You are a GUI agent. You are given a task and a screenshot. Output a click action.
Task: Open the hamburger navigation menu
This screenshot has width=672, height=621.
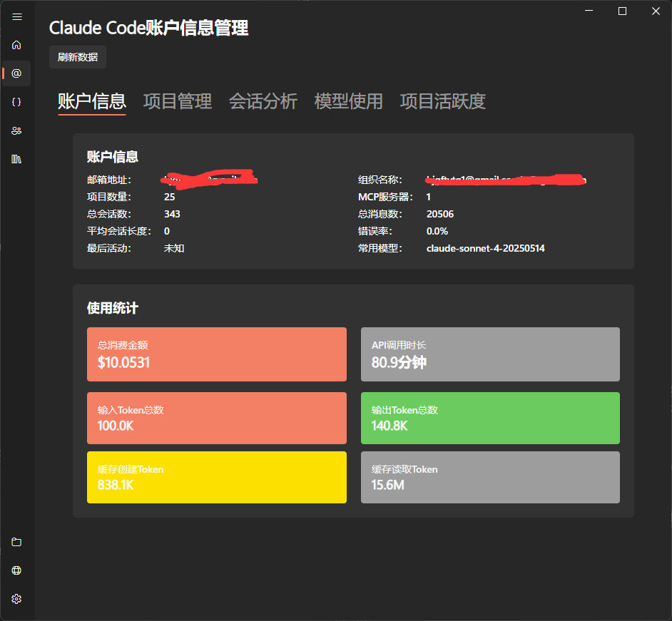pos(16,16)
